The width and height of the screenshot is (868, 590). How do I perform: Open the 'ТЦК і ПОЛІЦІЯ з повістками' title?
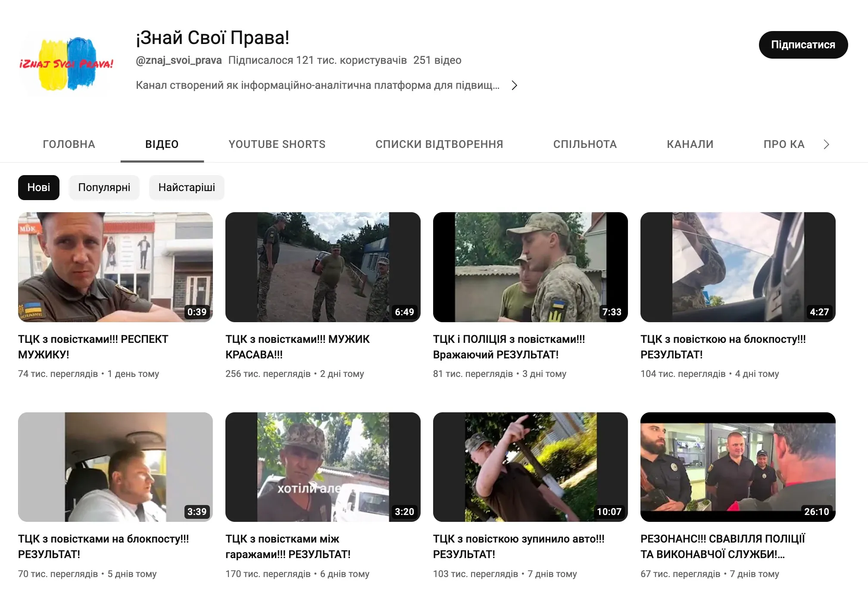pyautogui.click(x=509, y=347)
